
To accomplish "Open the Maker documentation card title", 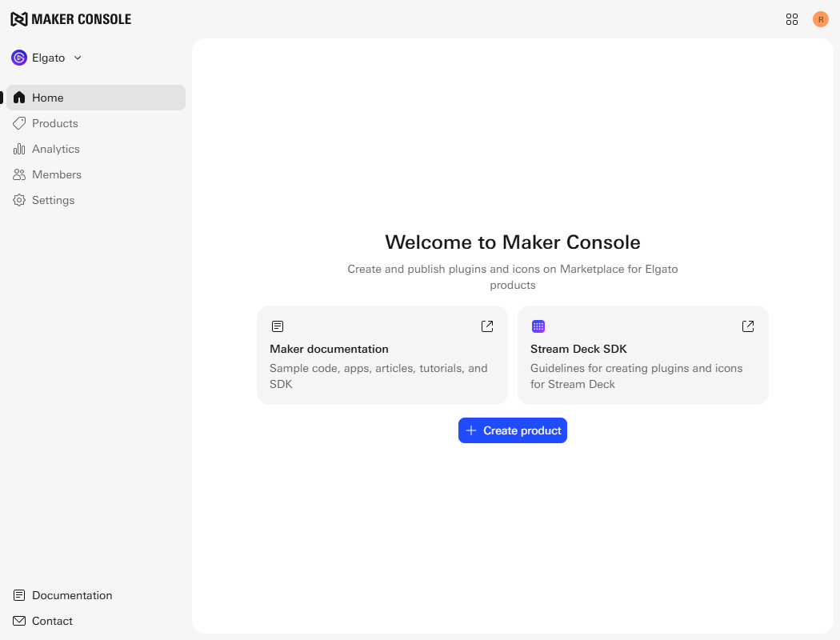I will point(329,349).
